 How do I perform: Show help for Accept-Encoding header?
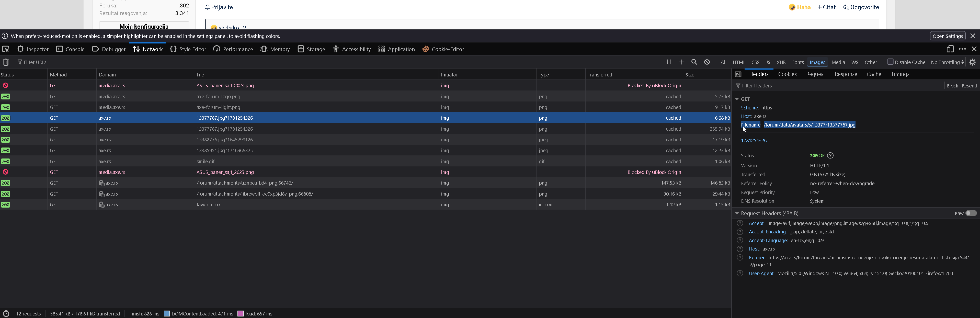[x=740, y=232]
